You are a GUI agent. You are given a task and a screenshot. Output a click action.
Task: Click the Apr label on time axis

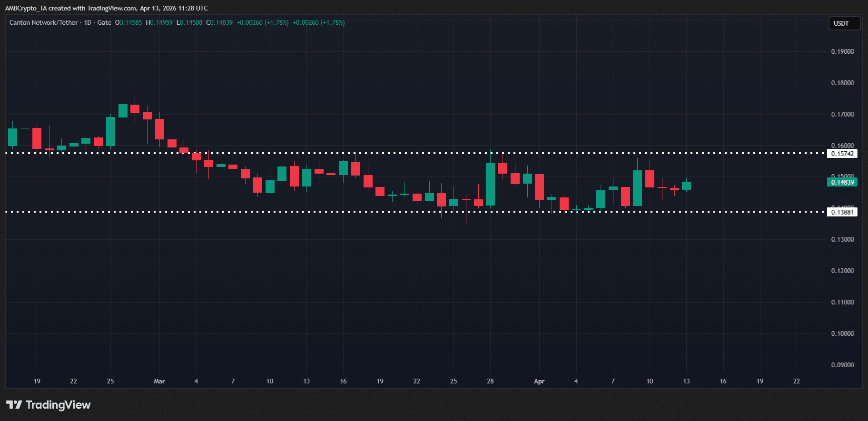539,381
